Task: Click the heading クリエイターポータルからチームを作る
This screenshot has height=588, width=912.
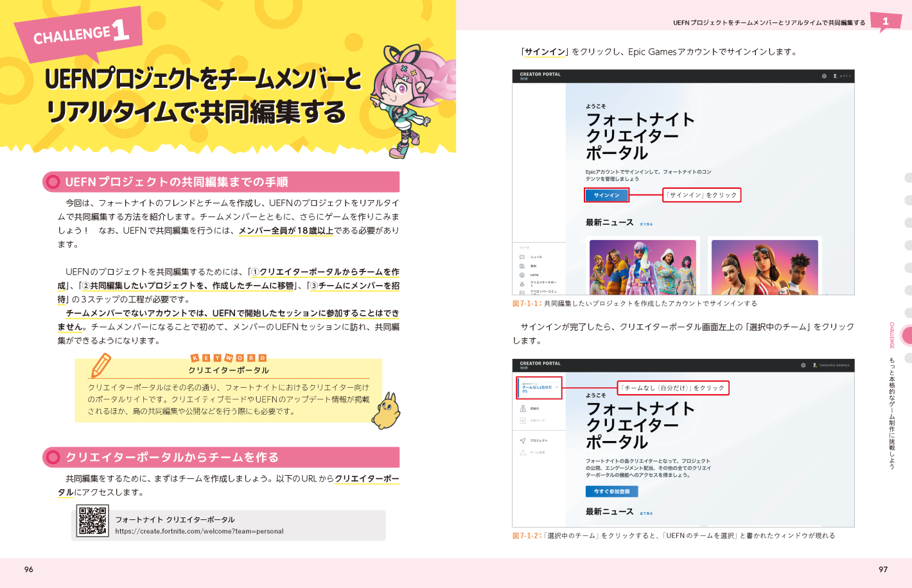Action: click(172, 458)
